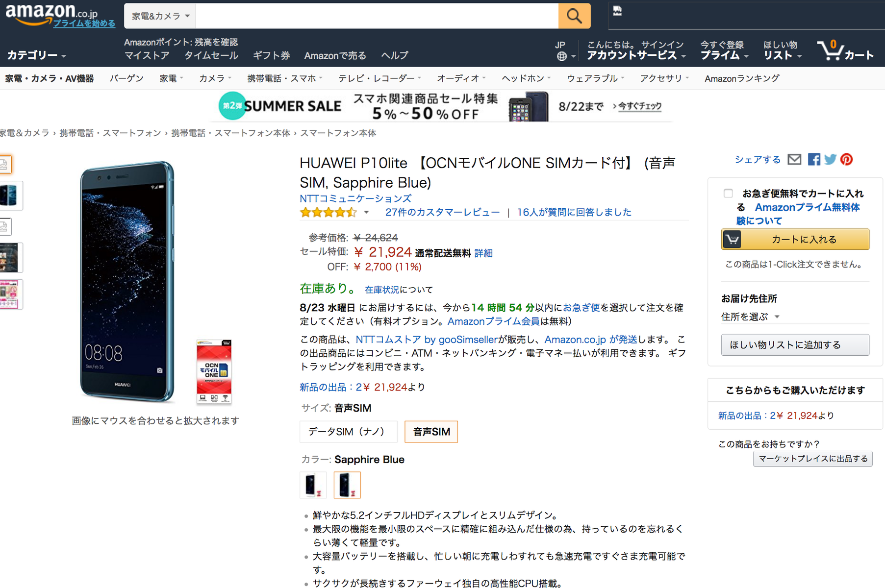Select the fourth product thumbnail
The image size is (885, 588).
pos(10,257)
